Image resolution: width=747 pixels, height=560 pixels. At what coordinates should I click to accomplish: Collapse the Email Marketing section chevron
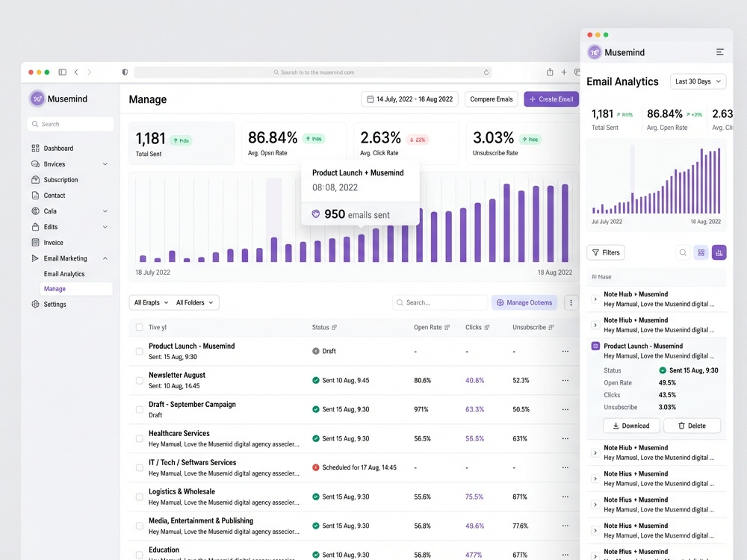[x=105, y=258]
